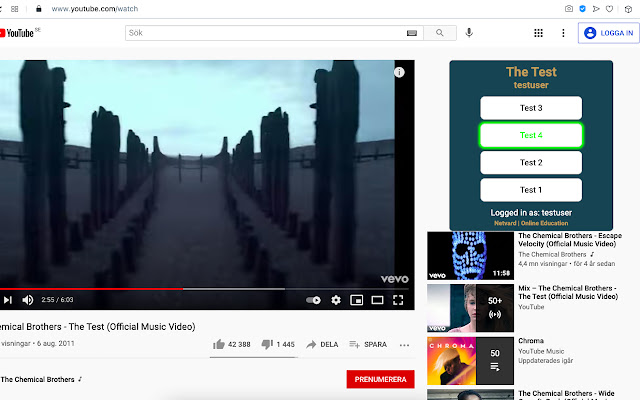
Task: Select the Test 2 option
Action: 531,162
